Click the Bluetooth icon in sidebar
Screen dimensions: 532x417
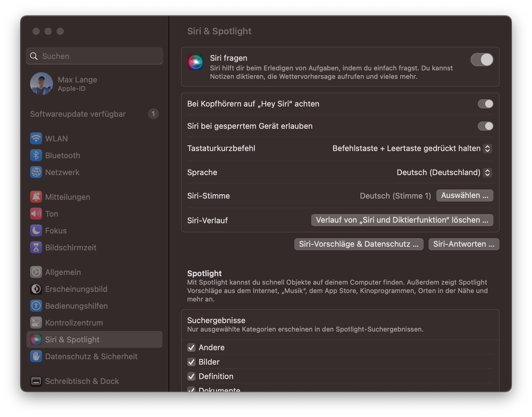[x=36, y=156]
